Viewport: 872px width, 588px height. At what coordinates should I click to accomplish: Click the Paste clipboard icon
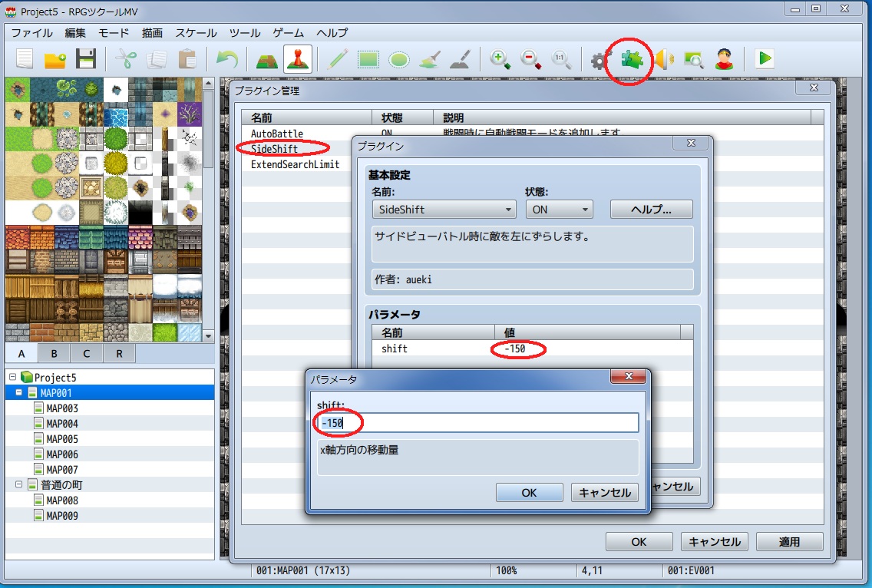pyautogui.click(x=187, y=59)
